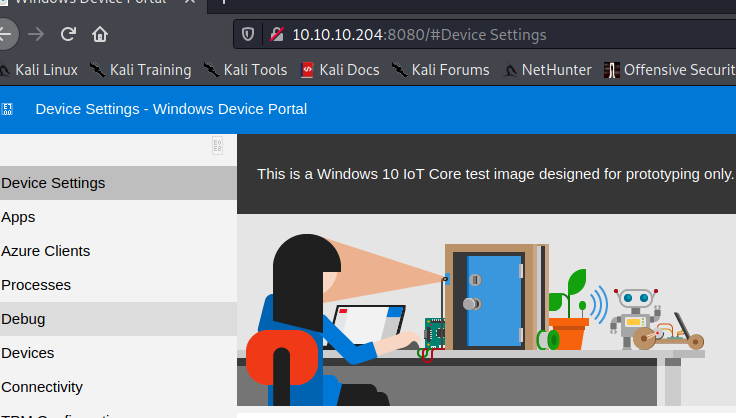The image size is (736, 418).
Task: Reload the current page
Action: pos(68,34)
